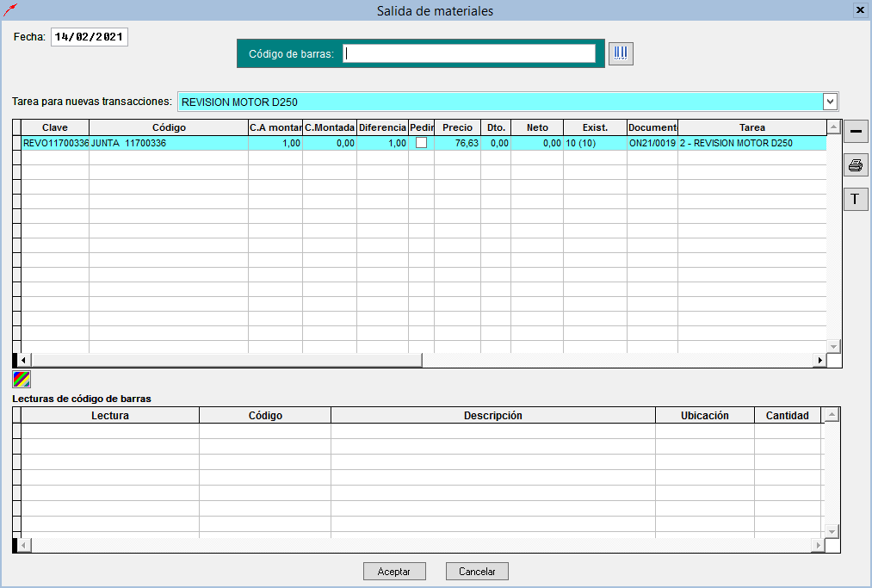Click the price cell 76,63
872x588 pixels.
point(458,143)
